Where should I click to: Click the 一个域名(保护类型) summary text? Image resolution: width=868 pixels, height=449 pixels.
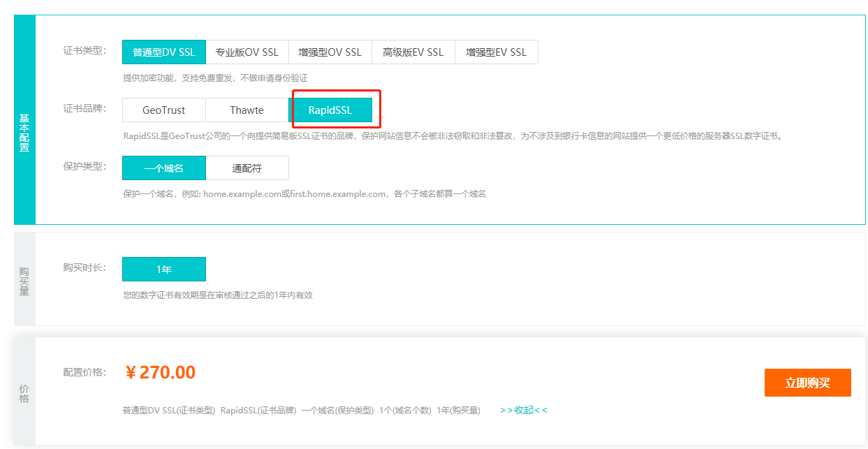pos(337,410)
